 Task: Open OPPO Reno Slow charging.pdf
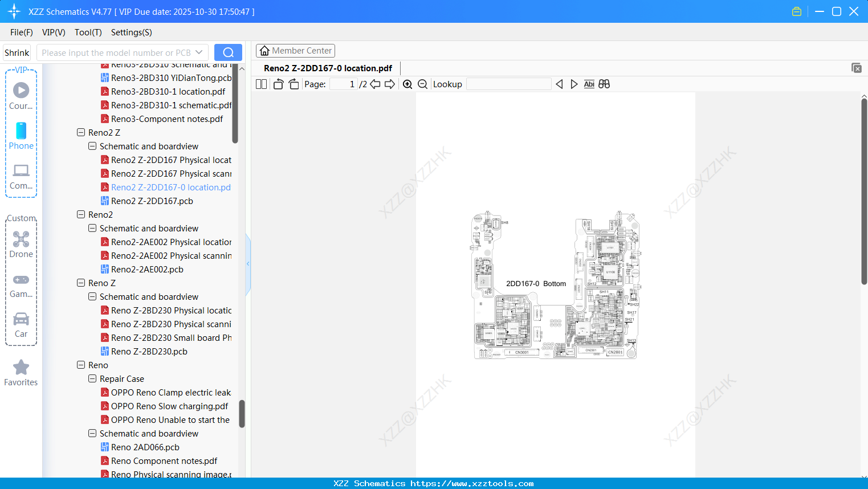(169, 406)
